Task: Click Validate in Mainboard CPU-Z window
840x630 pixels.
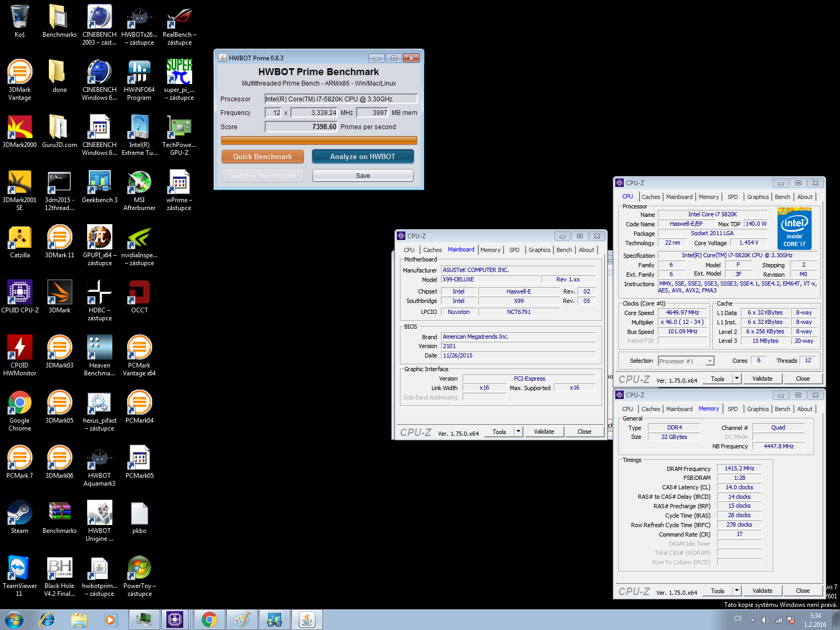Action: pyautogui.click(x=544, y=432)
